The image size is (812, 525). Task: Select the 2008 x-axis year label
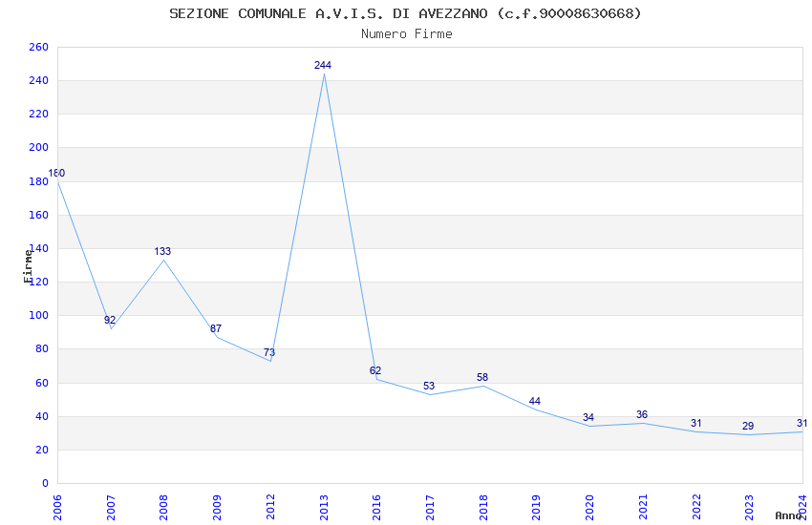[163, 508]
